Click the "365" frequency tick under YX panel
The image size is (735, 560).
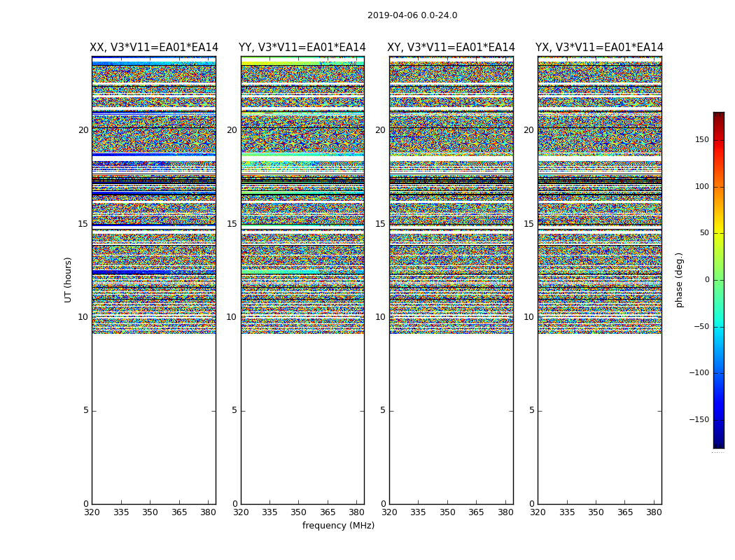625,512
